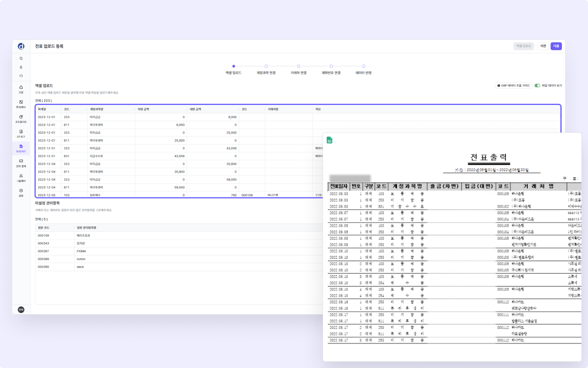Go to the 거래처 연결 step

pos(298,70)
